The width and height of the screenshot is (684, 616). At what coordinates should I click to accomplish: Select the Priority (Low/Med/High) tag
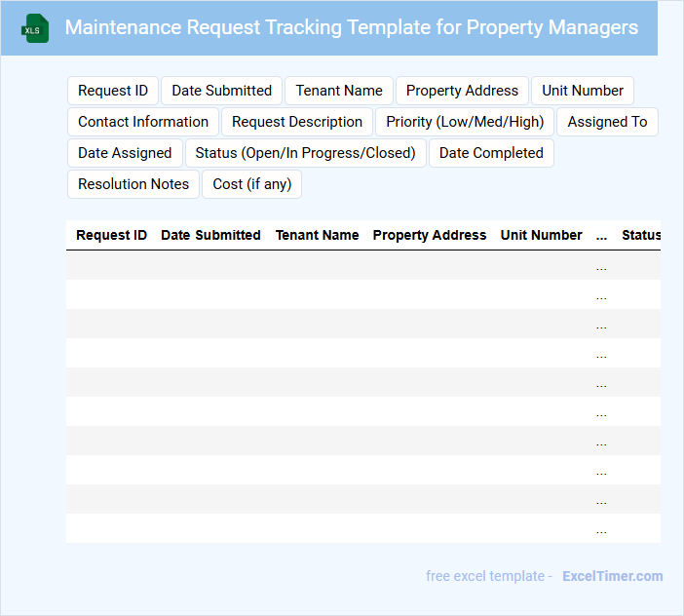click(x=465, y=122)
